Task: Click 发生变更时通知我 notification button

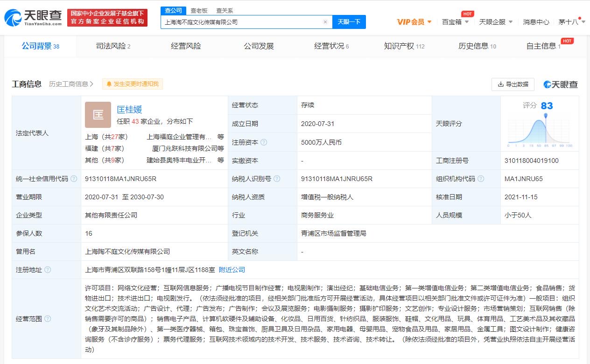Action: [x=133, y=84]
